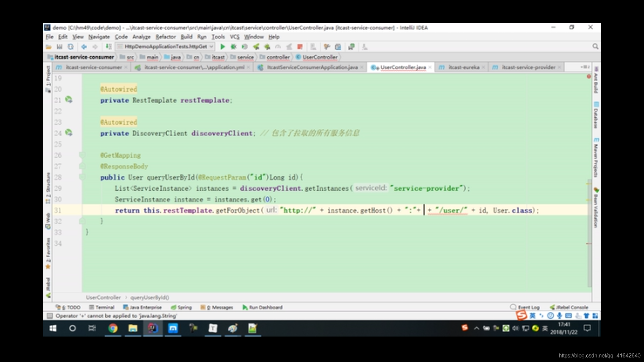Open the Bean Validation tool window
The image size is (644, 362).
click(x=596, y=207)
